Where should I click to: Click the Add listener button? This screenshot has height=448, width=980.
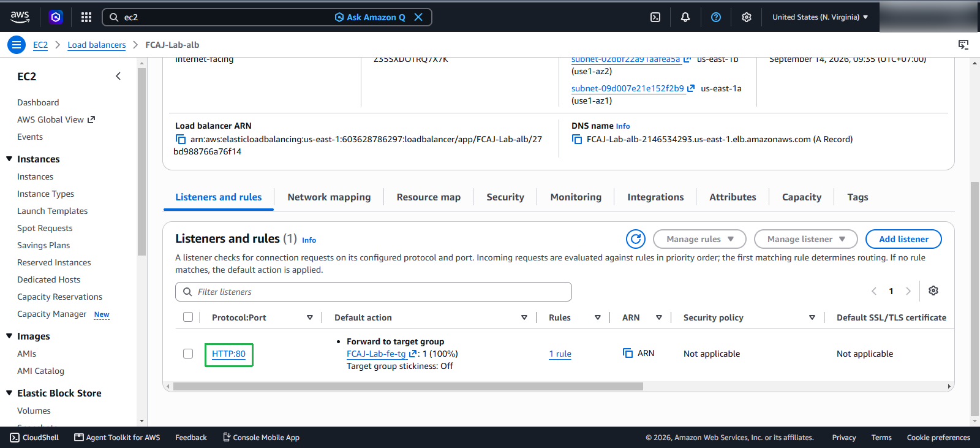(x=903, y=239)
